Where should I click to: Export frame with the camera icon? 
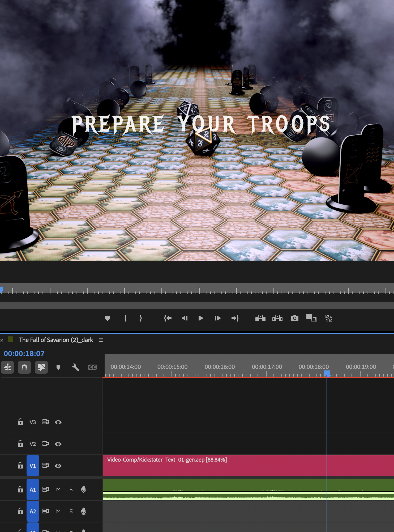(294, 318)
